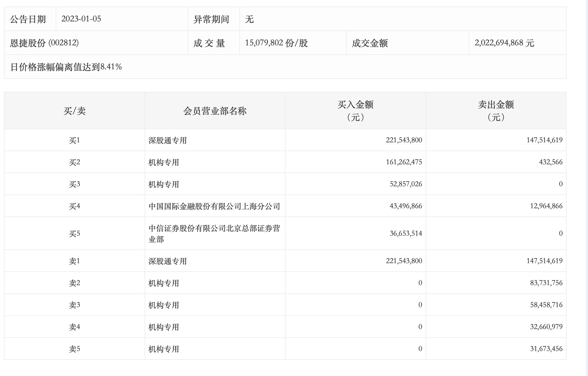Click the zero buy amount in 卖2 row
The width and height of the screenshot is (588, 376).
point(420,283)
